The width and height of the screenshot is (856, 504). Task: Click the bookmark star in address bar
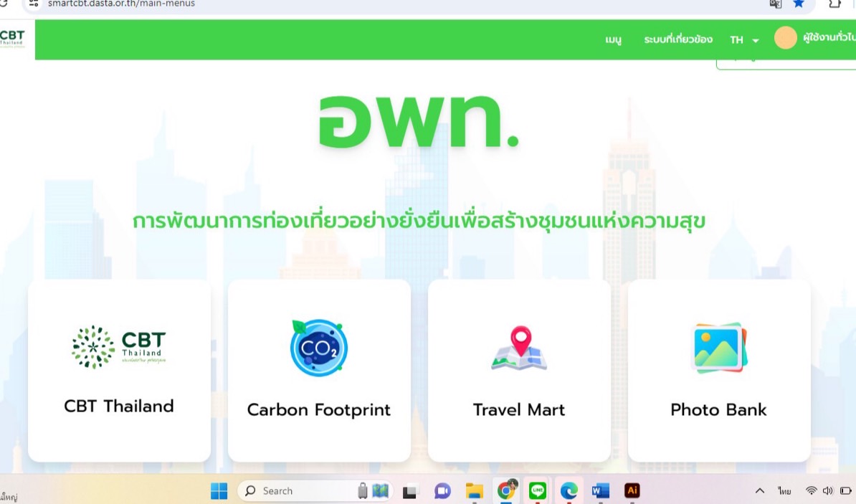799,4
